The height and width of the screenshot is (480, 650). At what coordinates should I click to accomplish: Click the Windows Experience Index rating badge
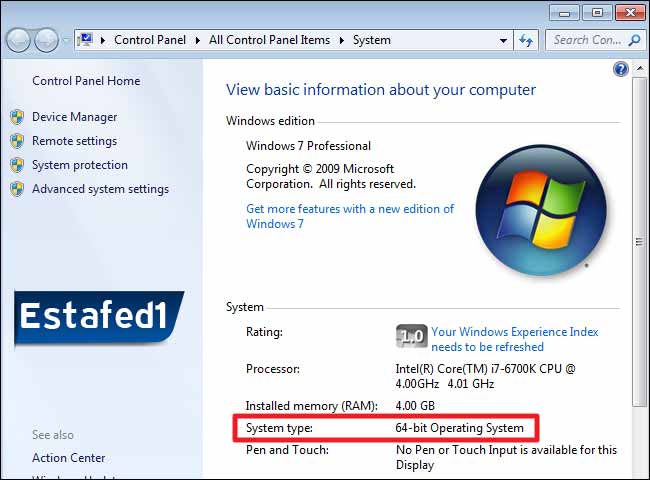(411, 335)
